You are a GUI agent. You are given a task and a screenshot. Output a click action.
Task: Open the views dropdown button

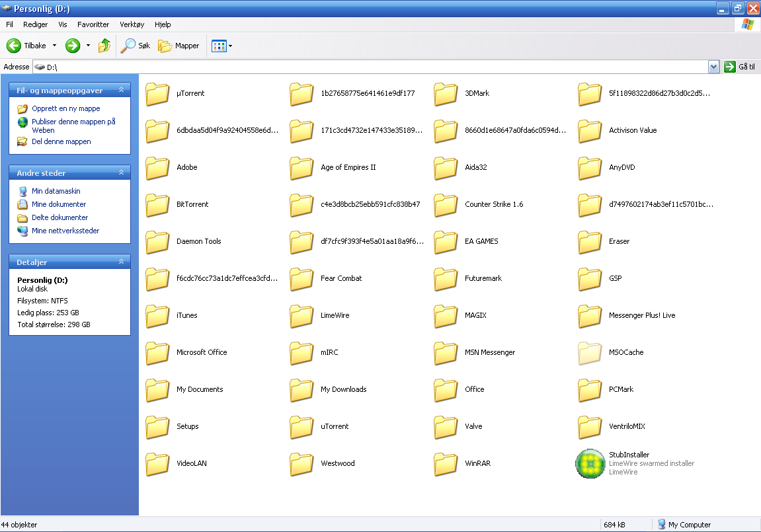pyautogui.click(x=229, y=46)
